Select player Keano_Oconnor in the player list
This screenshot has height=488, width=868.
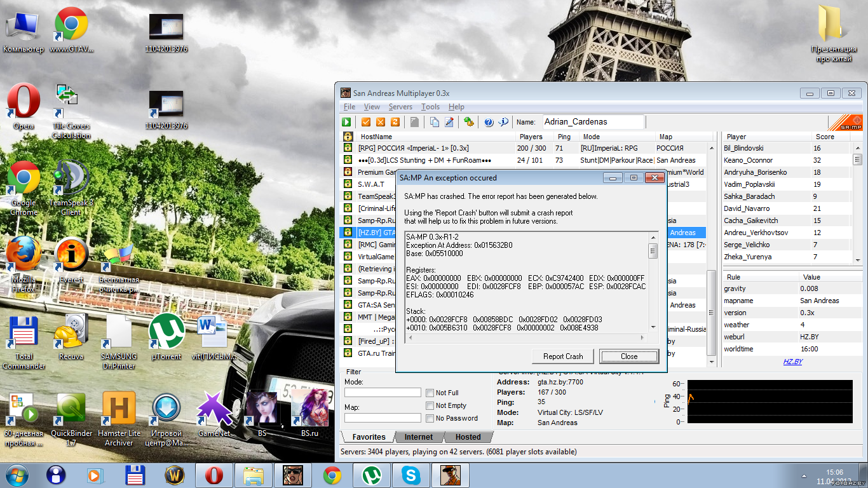coord(787,160)
